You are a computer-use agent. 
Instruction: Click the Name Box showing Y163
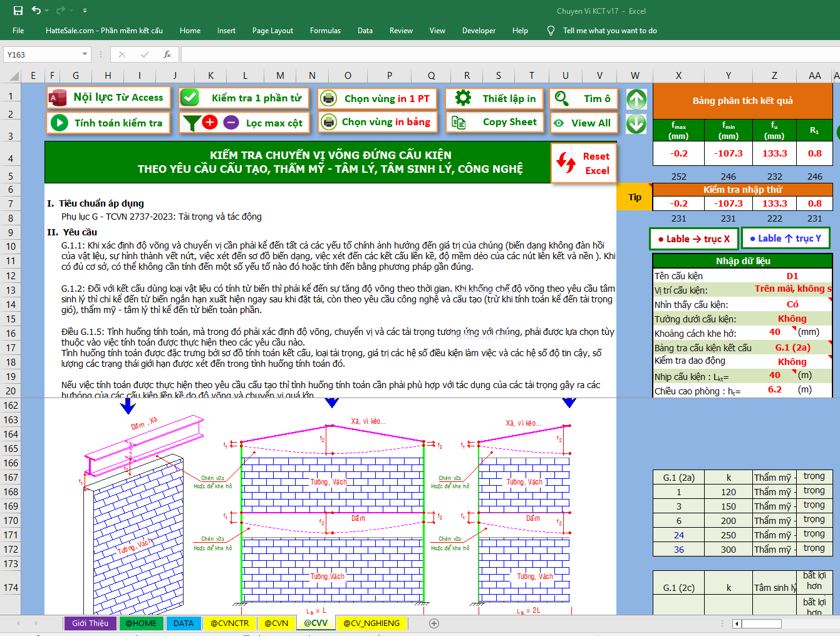[x=42, y=54]
